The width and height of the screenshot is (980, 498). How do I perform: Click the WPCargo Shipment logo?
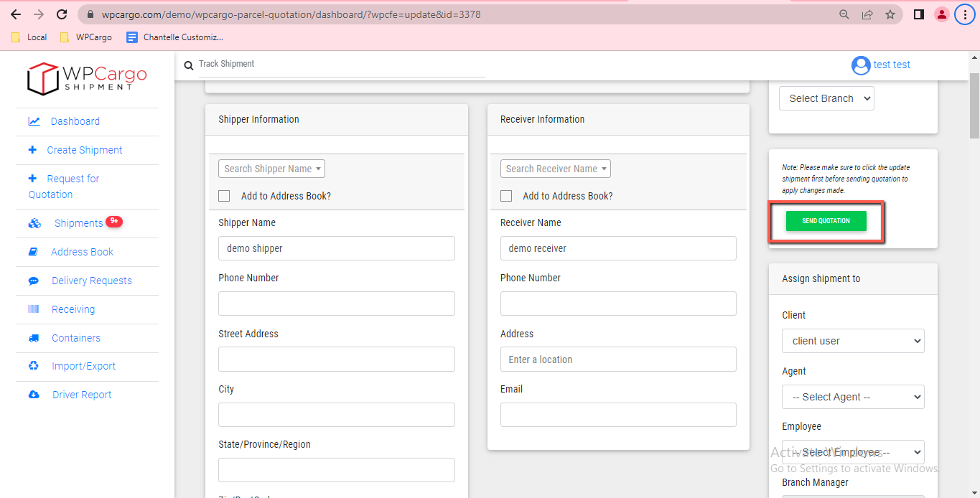pos(87,78)
